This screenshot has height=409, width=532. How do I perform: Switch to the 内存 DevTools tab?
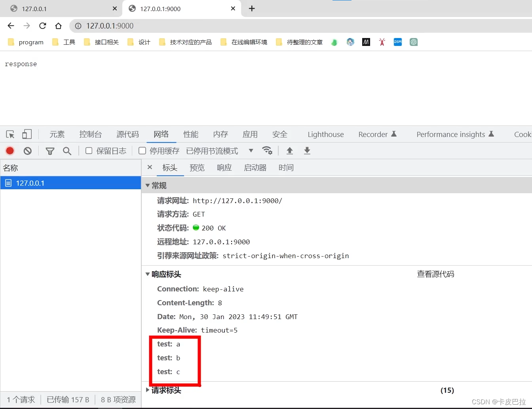[x=220, y=134]
